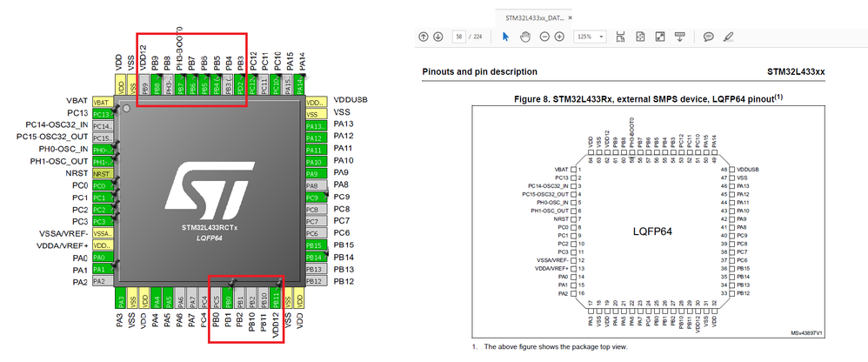Select the highlighter pen tool

click(728, 37)
